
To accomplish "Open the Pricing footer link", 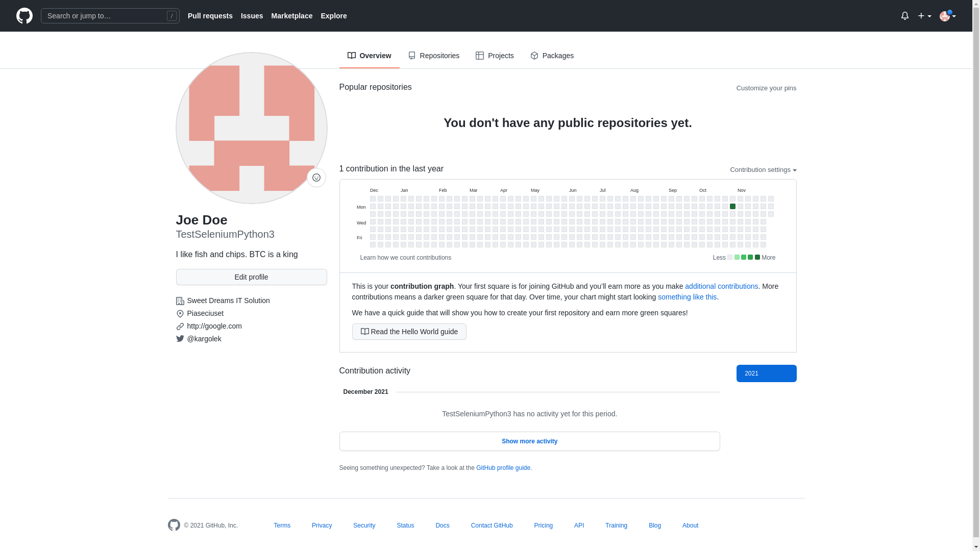I will (x=544, y=525).
